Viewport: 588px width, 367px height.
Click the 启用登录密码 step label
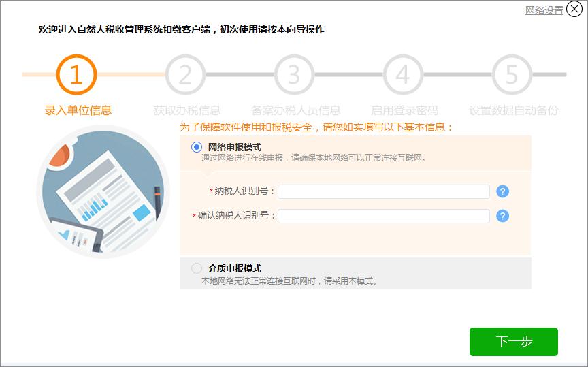click(404, 110)
